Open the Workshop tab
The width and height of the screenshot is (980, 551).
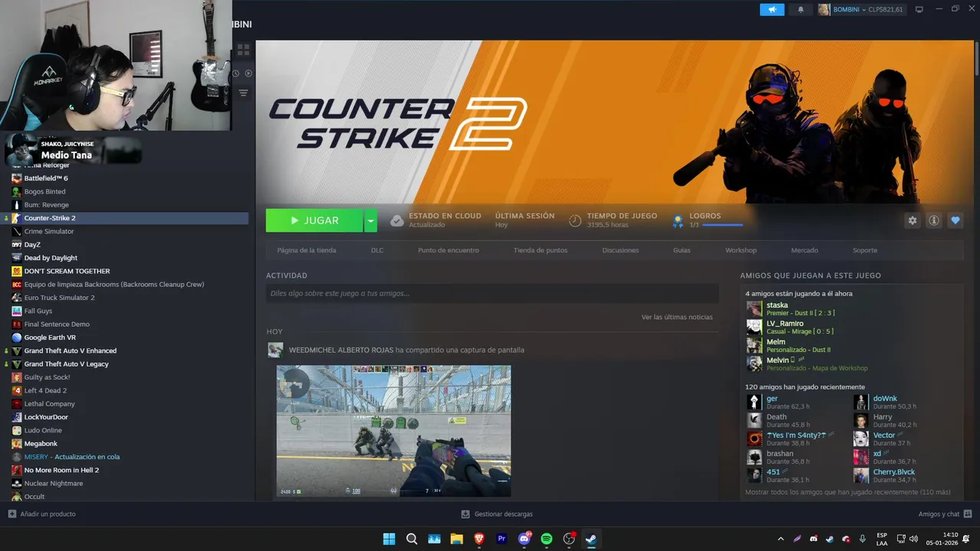(x=740, y=250)
